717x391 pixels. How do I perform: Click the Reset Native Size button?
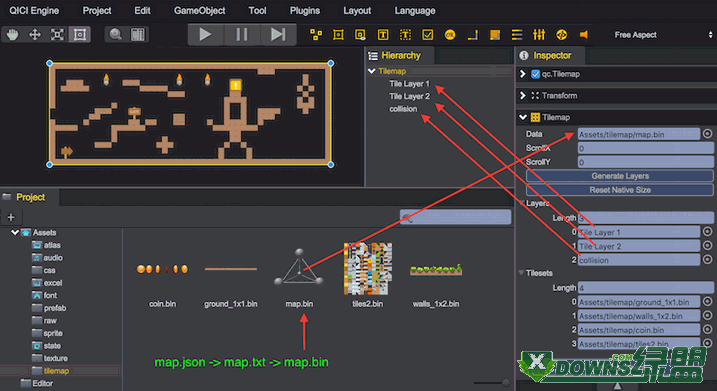(620, 190)
